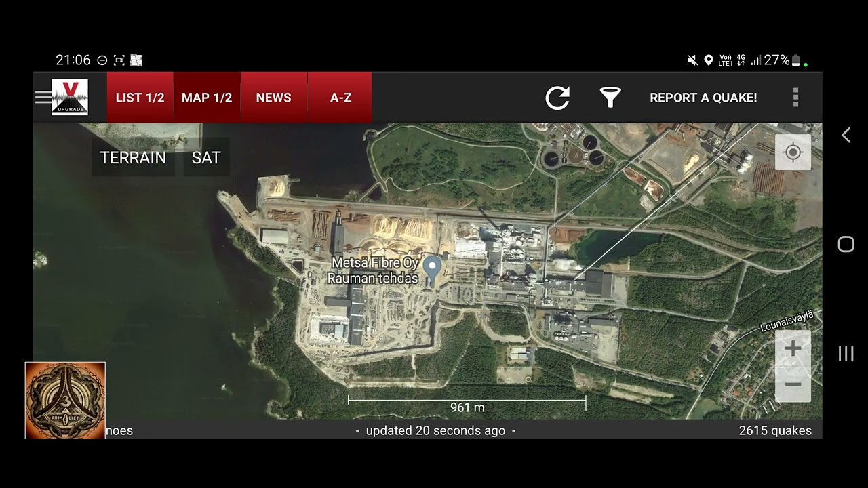Tap the Metsä Fibre Oy map pin
The width and height of the screenshot is (868, 488).
click(x=431, y=270)
